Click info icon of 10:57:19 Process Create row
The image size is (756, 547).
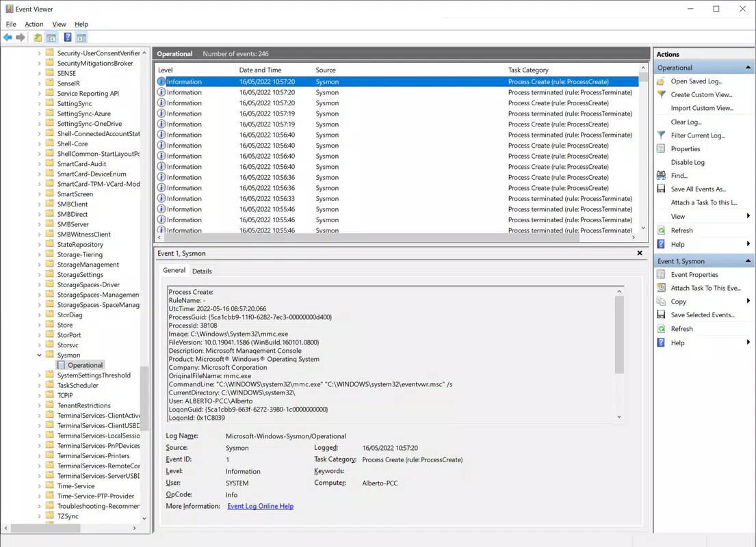(x=161, y=124)
